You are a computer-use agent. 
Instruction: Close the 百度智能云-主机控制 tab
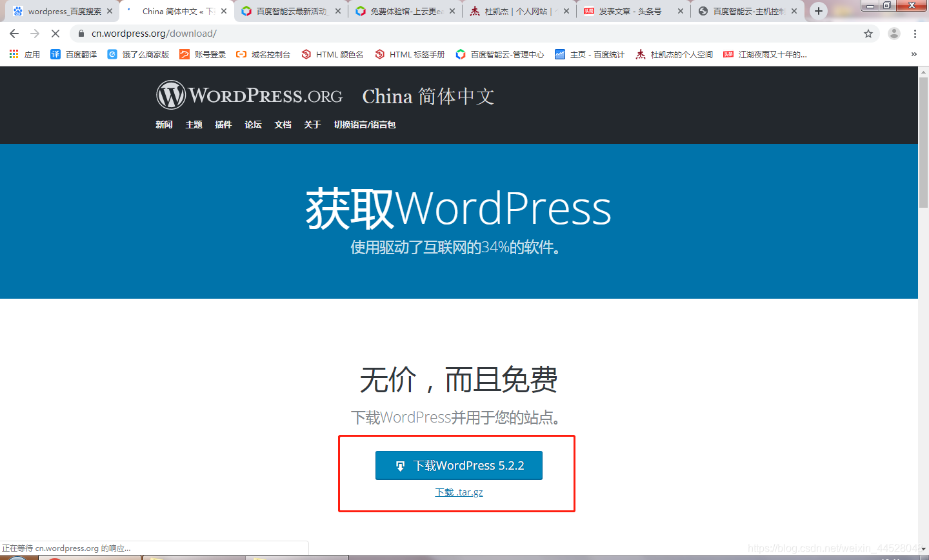pyautogui.click(x=794, y=11)
